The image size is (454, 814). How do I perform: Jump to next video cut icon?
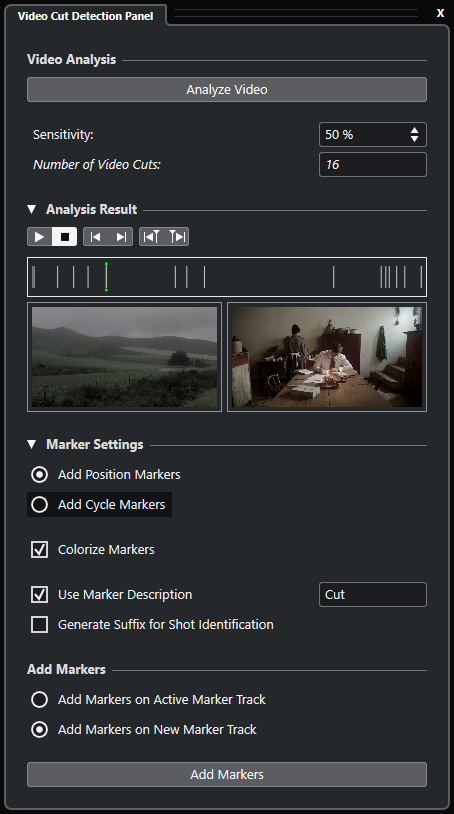tap(121, 237)
